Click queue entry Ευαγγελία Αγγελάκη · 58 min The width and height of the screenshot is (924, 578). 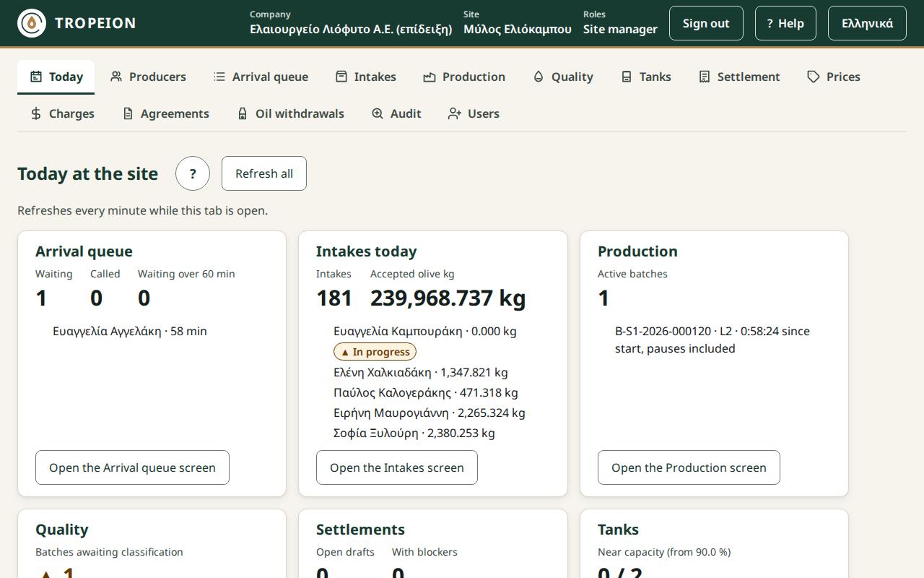point(130,331)
